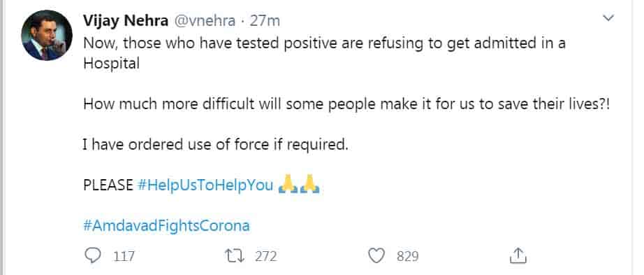The width and height of the screenshot is (644, 275).
Task: Click the word PLEASE in tweet
Action: pos(108,185)
